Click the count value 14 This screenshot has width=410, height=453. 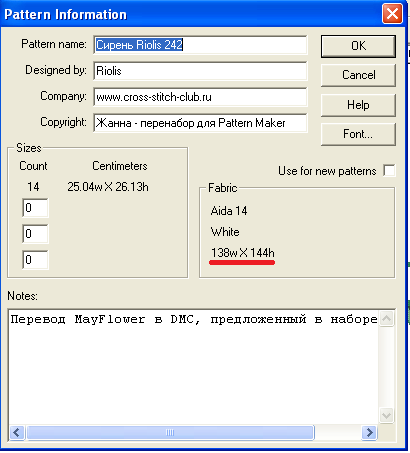coord(33,187)
